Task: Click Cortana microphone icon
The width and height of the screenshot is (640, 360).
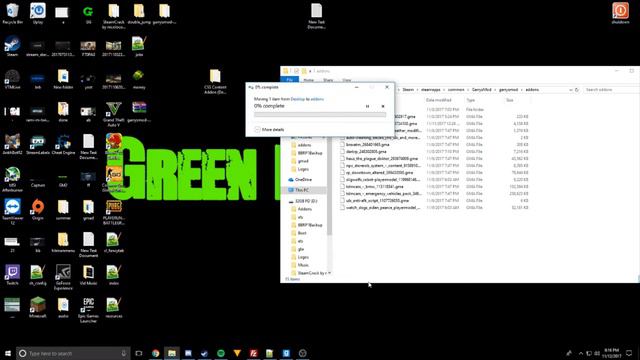Action: (124, 353)
